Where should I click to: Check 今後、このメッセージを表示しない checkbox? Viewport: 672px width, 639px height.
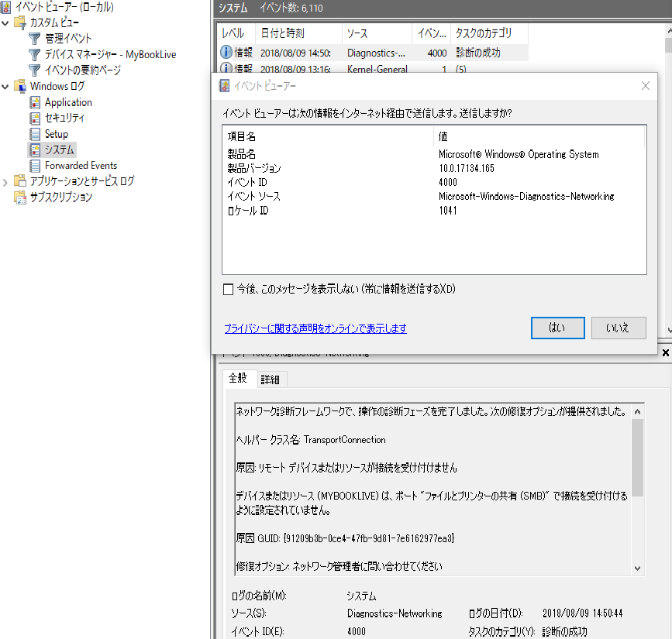[229, 290]
